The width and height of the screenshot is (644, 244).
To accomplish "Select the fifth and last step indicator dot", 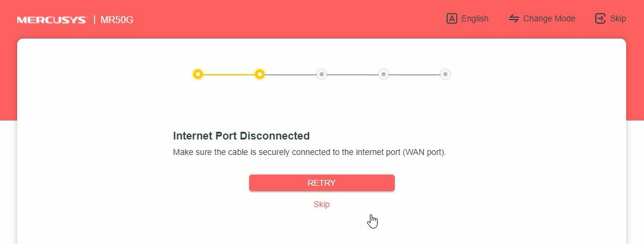I will coord(445,74).
